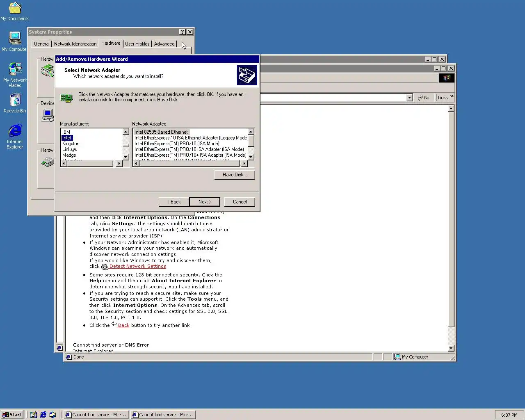Switch to the General tab

tap(42, 44)
